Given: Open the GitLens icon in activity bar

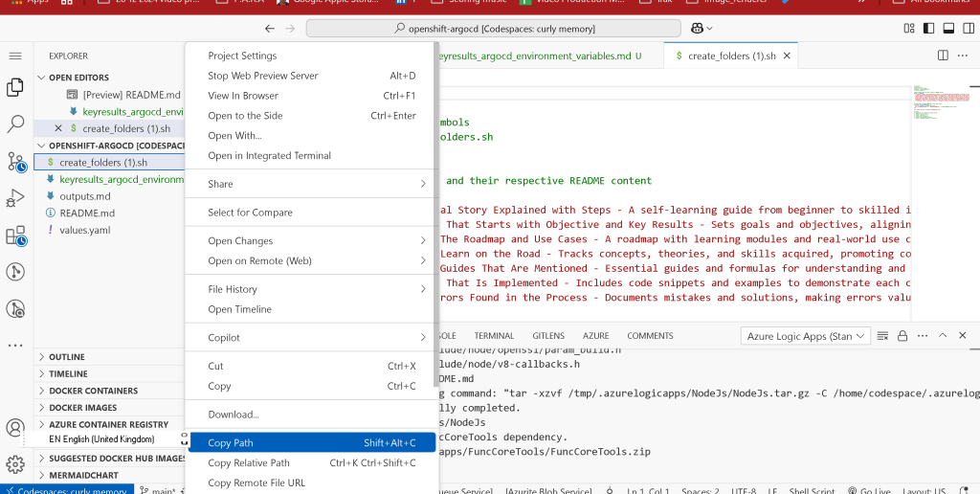Looking at the screenshot, I should (15, 272).
